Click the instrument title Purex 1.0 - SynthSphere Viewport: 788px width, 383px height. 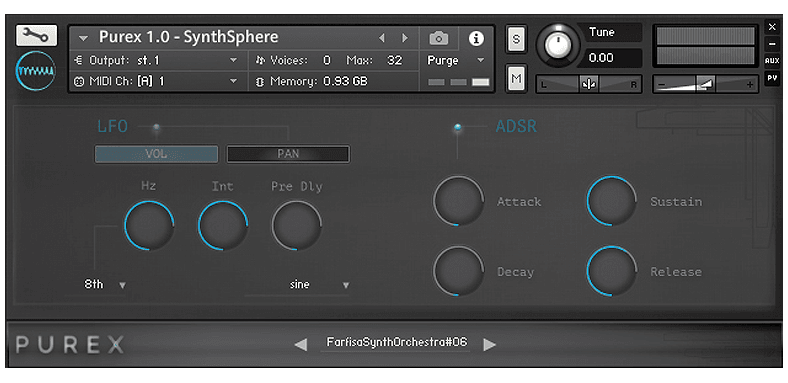pyautogui.click(x=188, y=37)
